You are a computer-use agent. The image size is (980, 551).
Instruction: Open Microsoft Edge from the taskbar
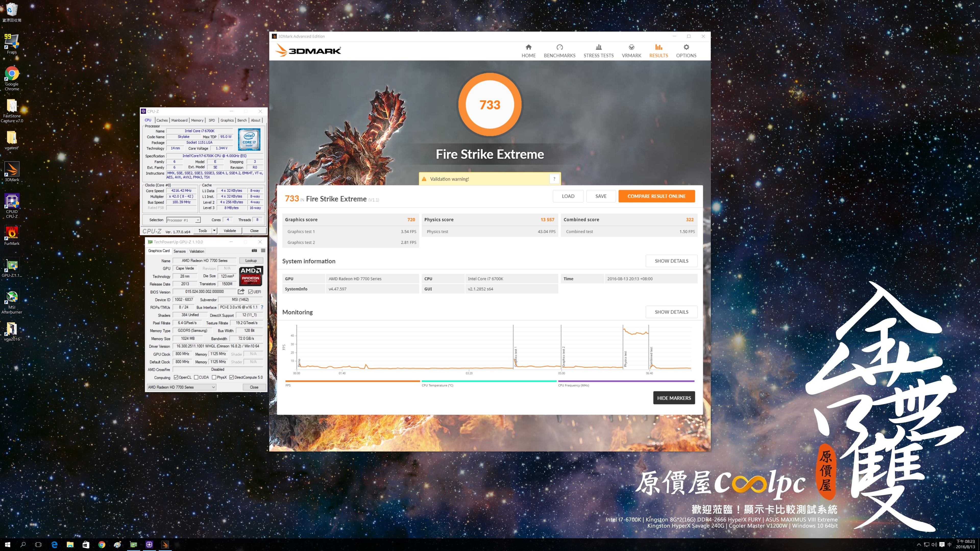[54, 545]
